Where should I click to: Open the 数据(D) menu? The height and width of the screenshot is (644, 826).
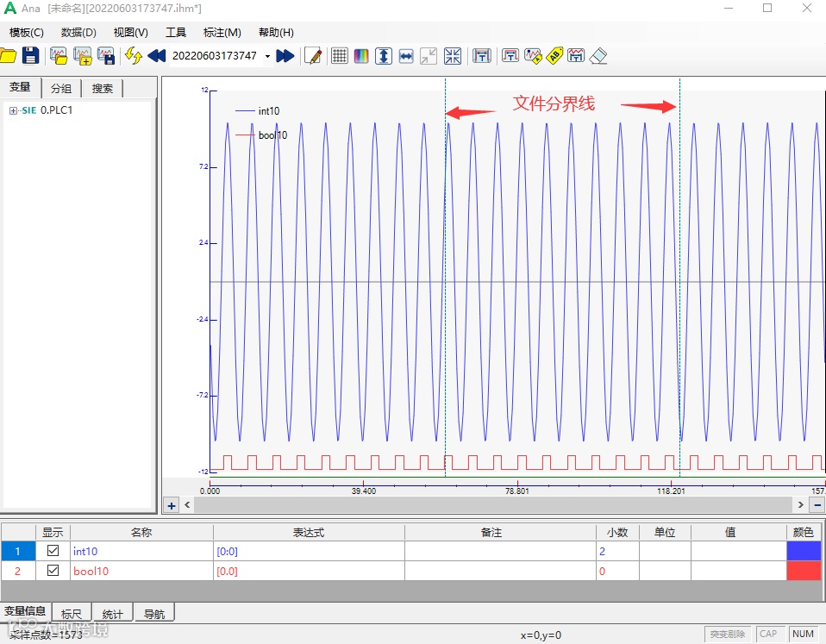[x=78, y=33]
